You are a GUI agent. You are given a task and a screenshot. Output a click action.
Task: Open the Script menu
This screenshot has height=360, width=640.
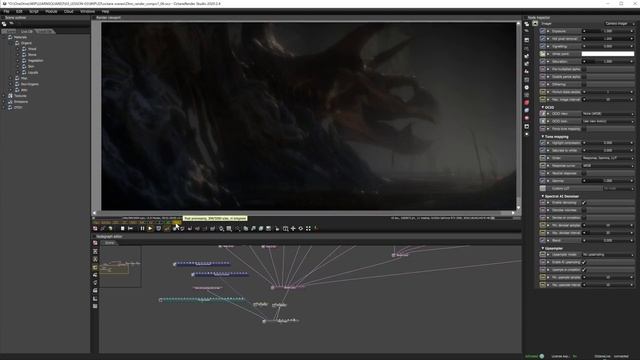pyautogui.click(x=34, y=11)
